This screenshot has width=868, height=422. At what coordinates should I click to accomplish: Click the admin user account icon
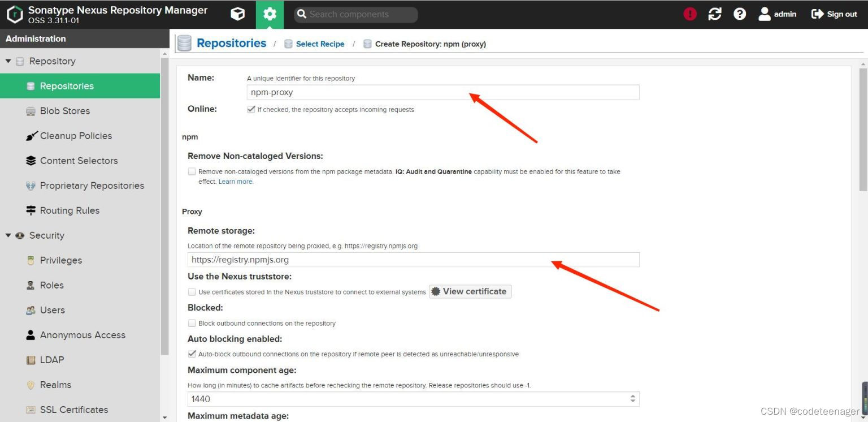(x=765, y=14)
